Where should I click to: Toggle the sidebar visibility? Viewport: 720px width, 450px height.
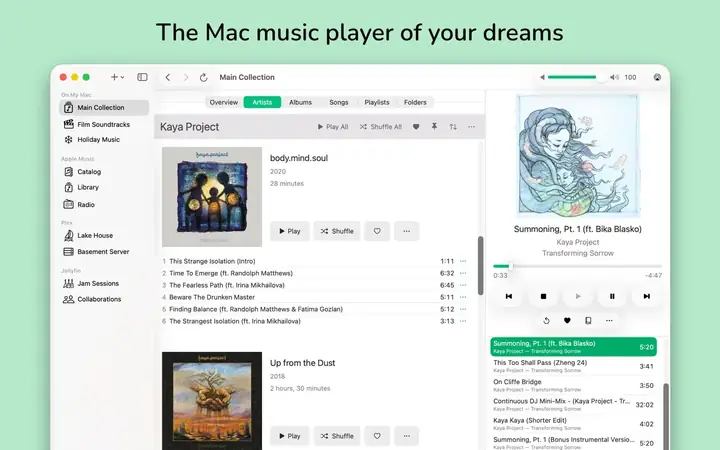142,77
